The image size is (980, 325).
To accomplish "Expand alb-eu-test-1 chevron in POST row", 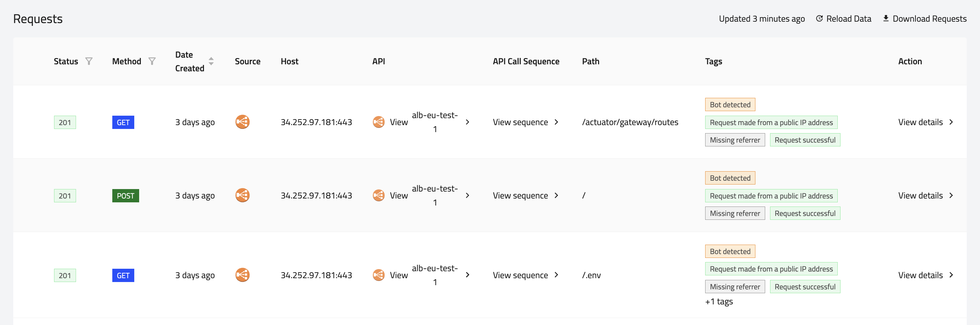I will (468, 195).
